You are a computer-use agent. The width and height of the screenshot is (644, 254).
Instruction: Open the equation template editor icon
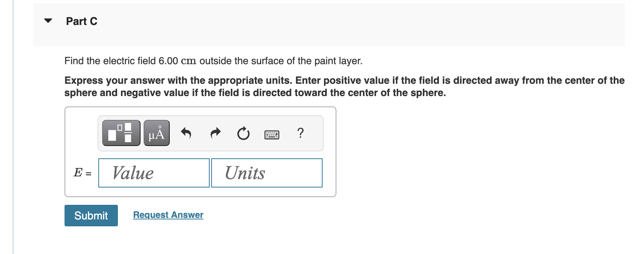pos(120,133)
